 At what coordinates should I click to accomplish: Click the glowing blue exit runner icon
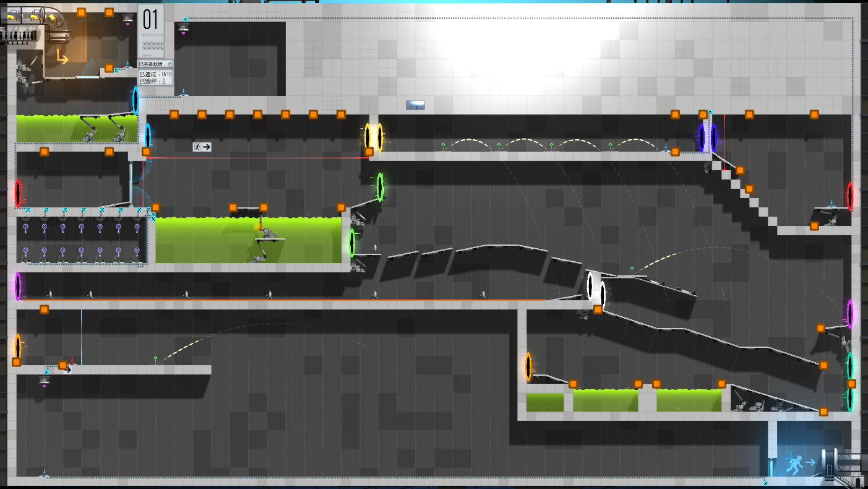796,464
